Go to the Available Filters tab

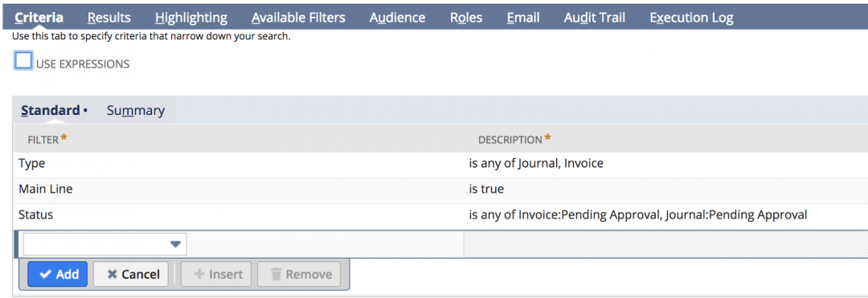tap(298, 18)
